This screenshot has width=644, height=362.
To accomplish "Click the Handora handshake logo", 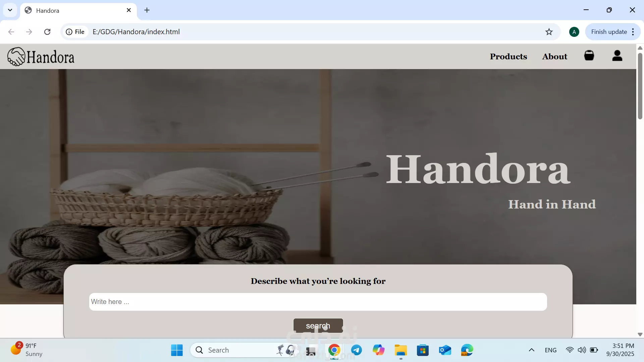I will tap(16, 57).
